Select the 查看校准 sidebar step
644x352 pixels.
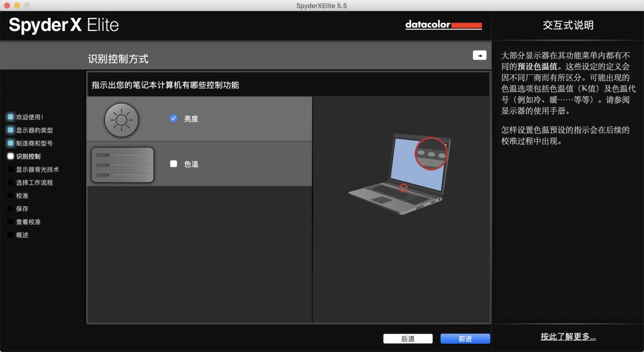pos(28,222)
